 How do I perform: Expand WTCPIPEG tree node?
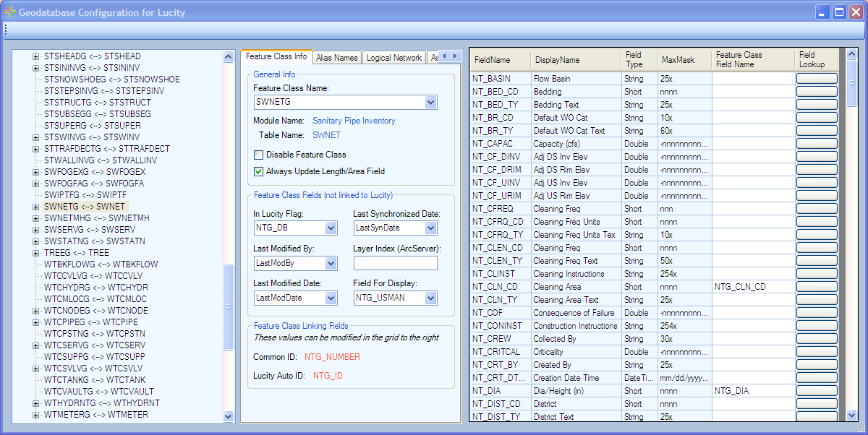pos(36,322)
